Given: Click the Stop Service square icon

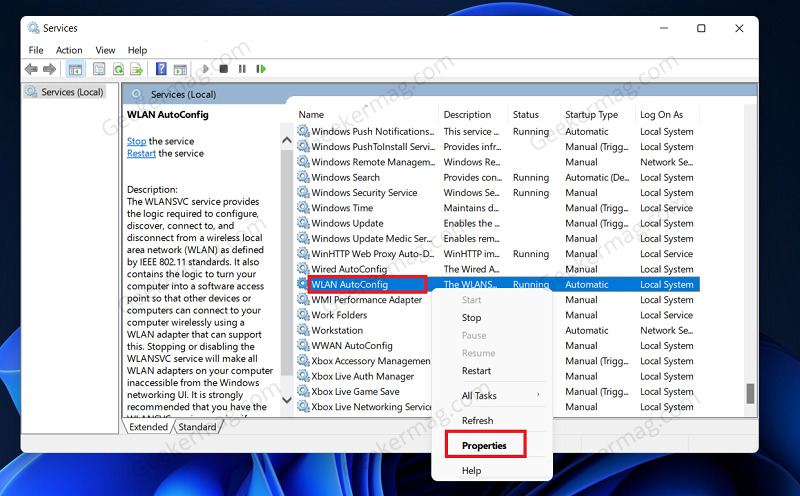Looking at the screenshot, I should pos(223,69).
